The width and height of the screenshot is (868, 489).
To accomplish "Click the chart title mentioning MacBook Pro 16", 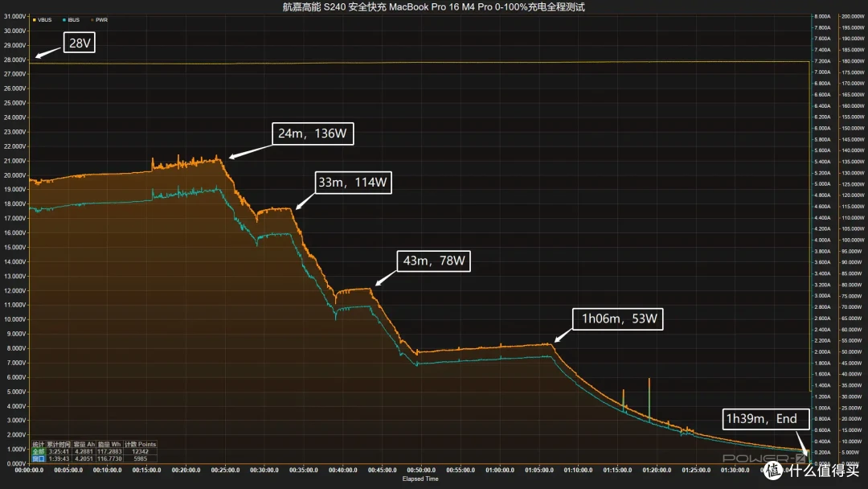I will tap(433, 6).
